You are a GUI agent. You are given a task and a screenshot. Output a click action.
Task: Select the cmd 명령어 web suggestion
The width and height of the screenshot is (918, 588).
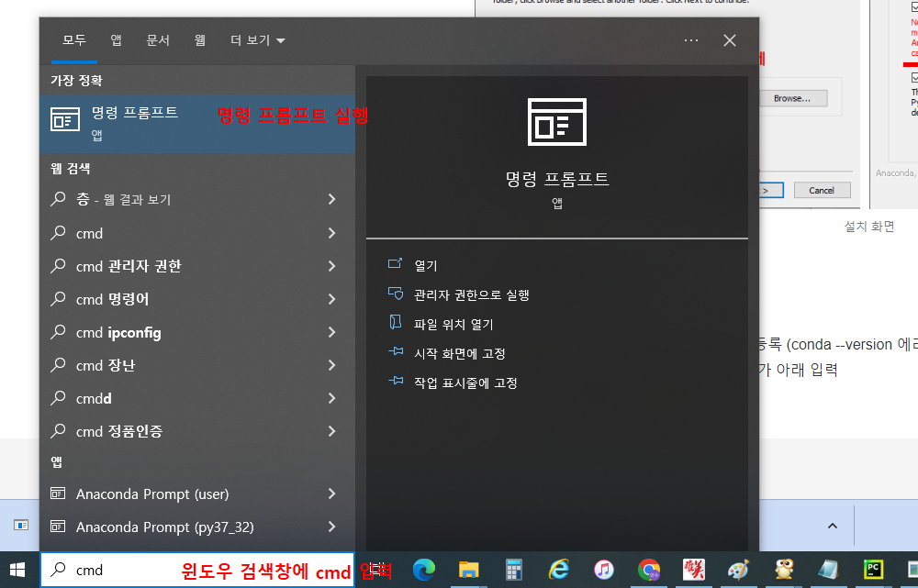(x=112, y=299)
